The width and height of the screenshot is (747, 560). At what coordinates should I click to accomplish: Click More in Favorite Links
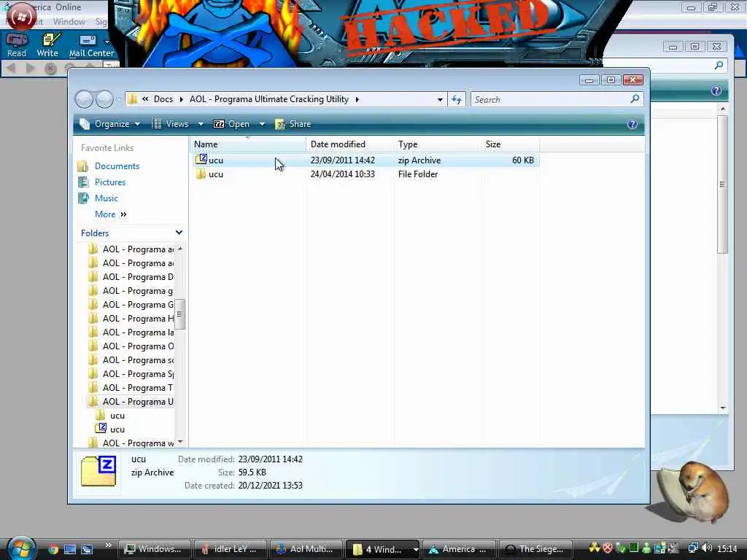pos(111,214)
